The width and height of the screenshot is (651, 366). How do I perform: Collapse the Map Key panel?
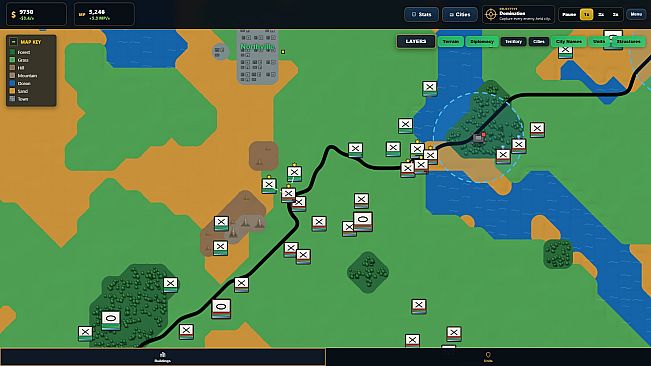pos(13,42)
